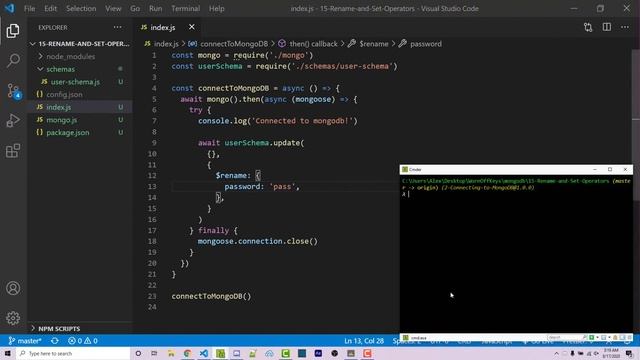640x360 pixels.
Task: Open index.js breadcrumb dropdown
Action: 162,44
